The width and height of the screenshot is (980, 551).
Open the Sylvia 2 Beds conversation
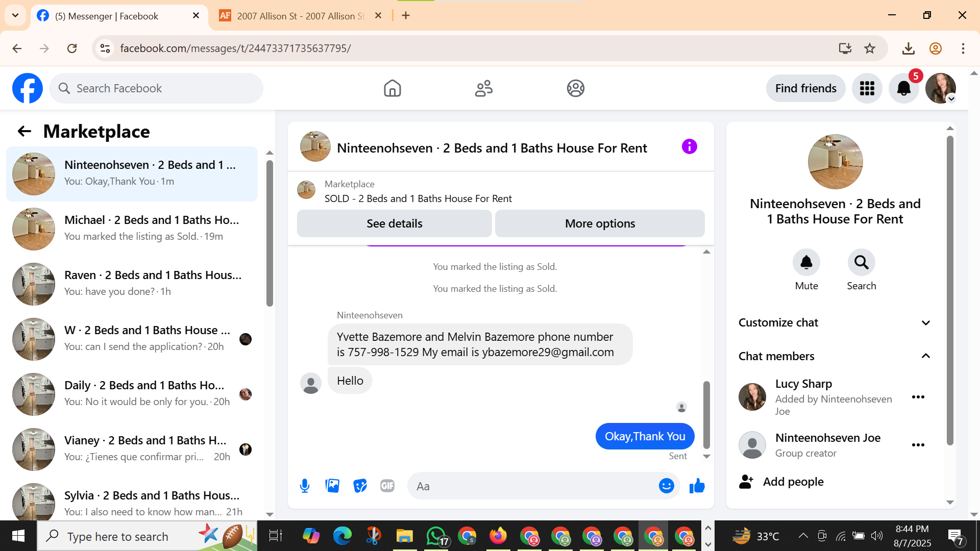(132, 501)
